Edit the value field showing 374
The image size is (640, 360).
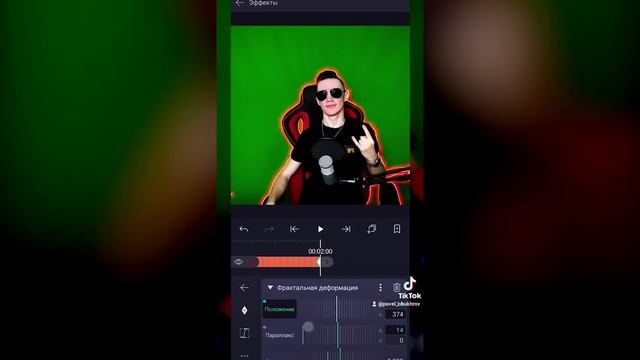point(396,314)
